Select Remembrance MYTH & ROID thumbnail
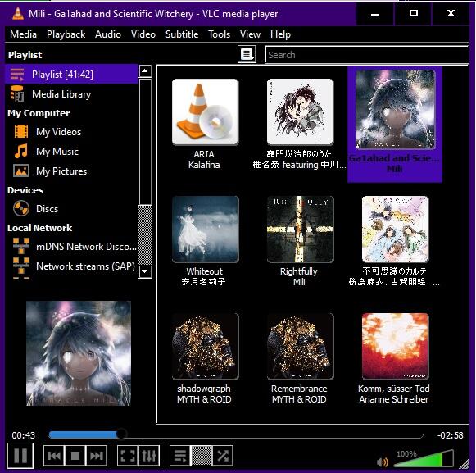This screenshot has height=473, width=476. click(x=300, y=346)
